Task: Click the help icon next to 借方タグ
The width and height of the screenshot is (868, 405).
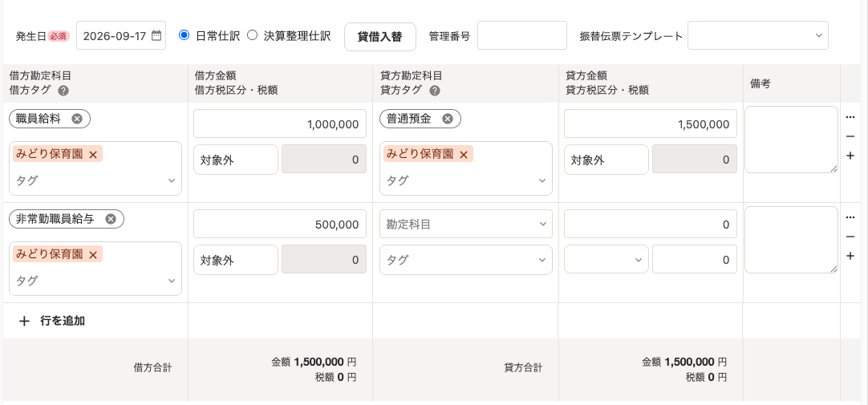Action: [63, 90]
